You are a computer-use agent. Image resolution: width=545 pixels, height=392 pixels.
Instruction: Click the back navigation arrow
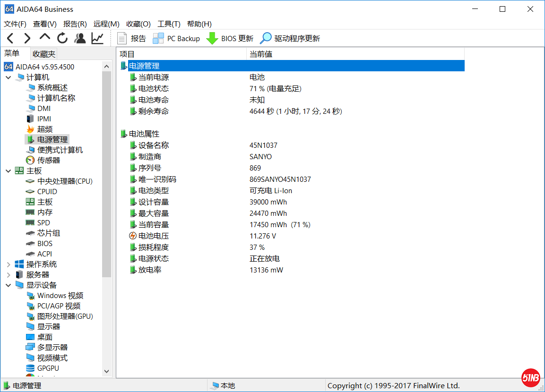(10, 38)
